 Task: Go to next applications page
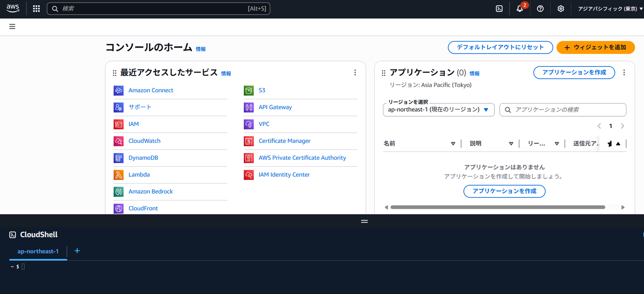[622, 126]
